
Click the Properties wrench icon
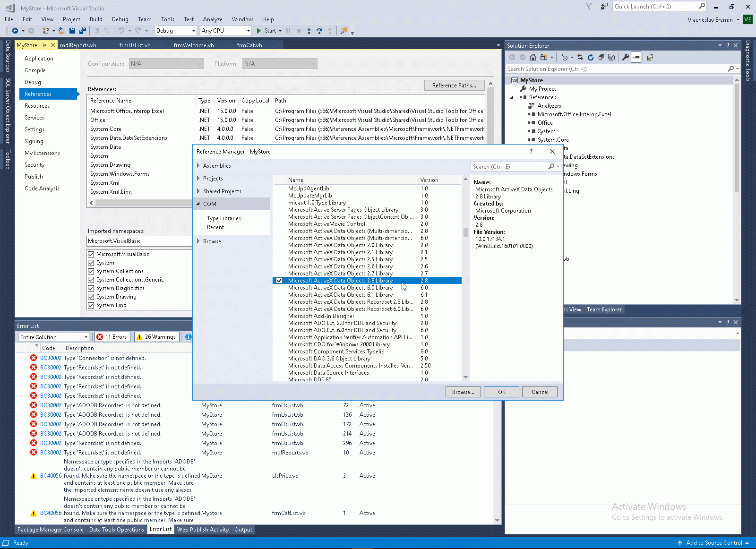(x=626, y=57)
